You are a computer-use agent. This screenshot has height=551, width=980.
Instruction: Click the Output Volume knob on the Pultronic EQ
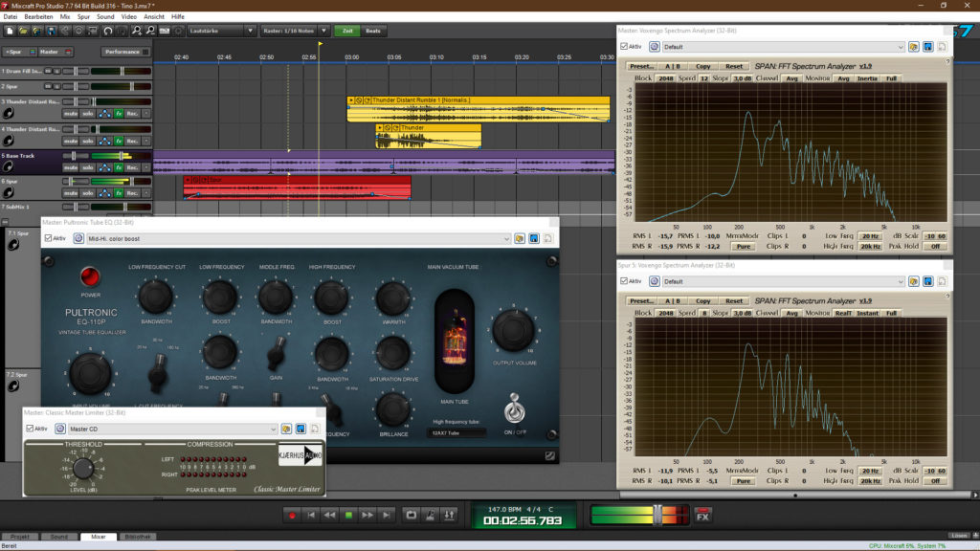coord(513,331)
